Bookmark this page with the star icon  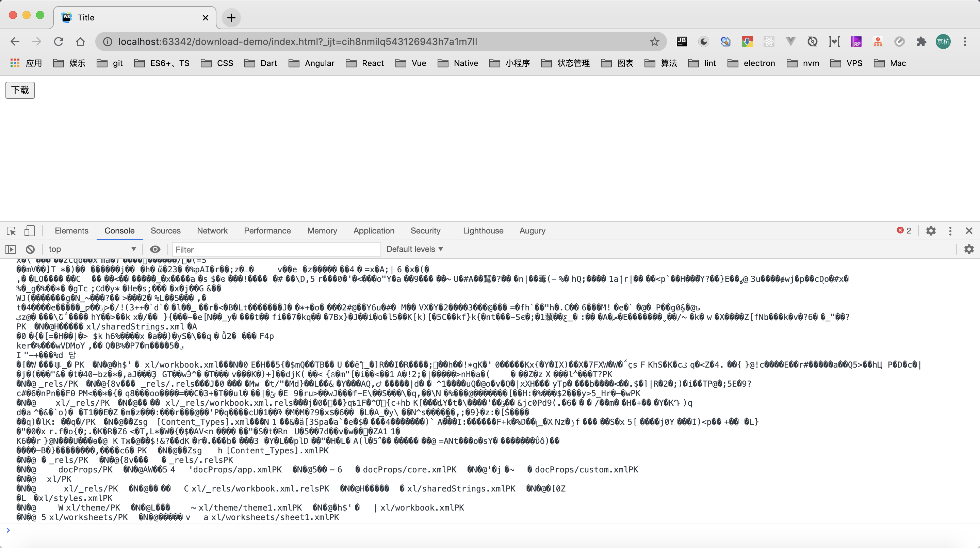[x=654, y=42]
